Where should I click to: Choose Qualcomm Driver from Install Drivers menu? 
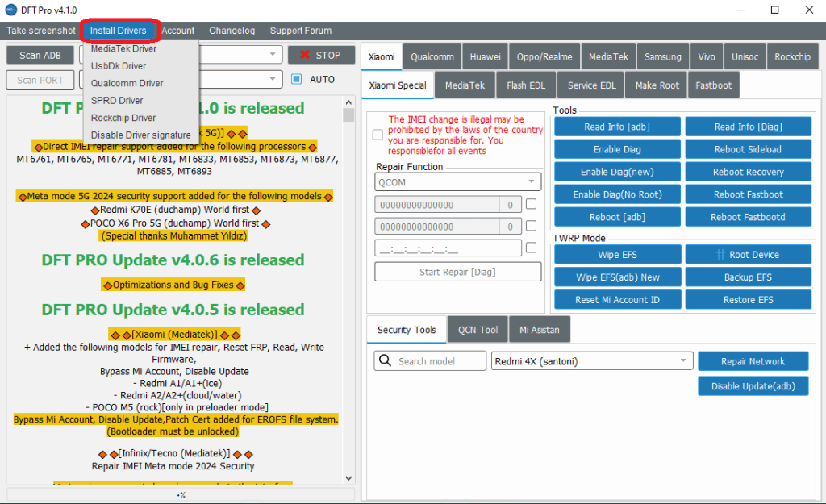click(x=127, y=83)
